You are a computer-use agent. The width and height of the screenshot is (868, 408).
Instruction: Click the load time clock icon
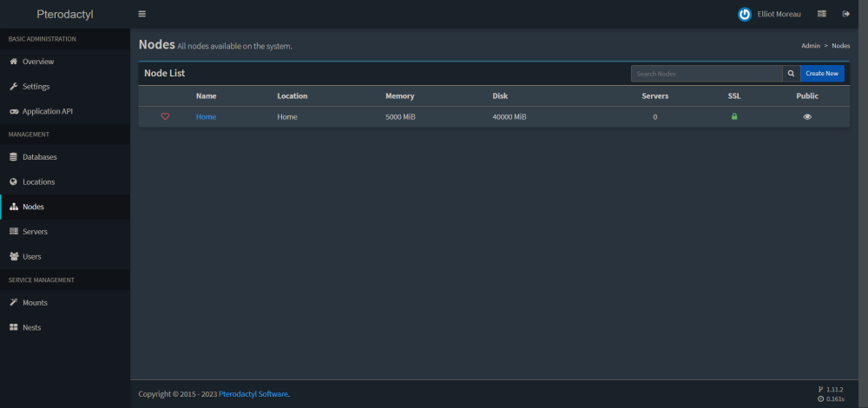[x=820, y=398]
